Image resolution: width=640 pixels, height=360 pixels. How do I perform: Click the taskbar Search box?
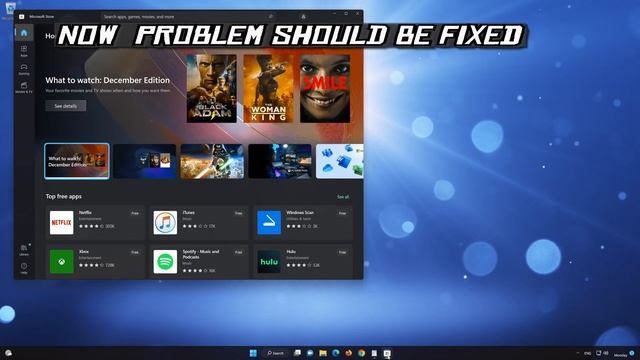pos(276,353)
